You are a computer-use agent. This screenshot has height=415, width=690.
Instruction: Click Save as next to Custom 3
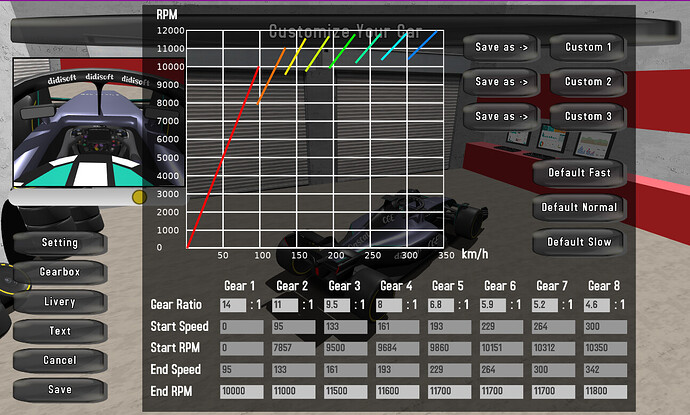coord(501,117)
